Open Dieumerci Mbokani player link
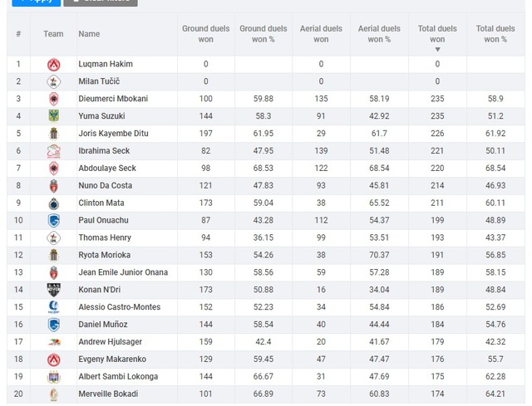 (x=113, y=99)
